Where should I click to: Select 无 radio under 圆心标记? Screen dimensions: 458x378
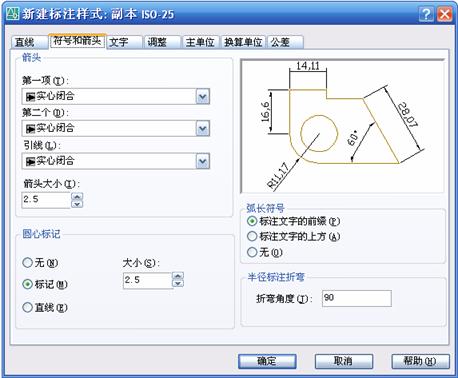pos(40,263)
